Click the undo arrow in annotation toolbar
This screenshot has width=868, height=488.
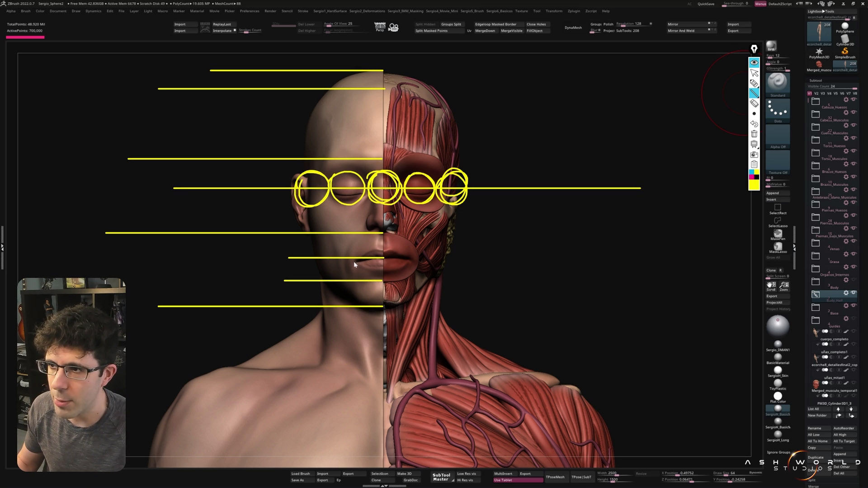pos(754,124)
